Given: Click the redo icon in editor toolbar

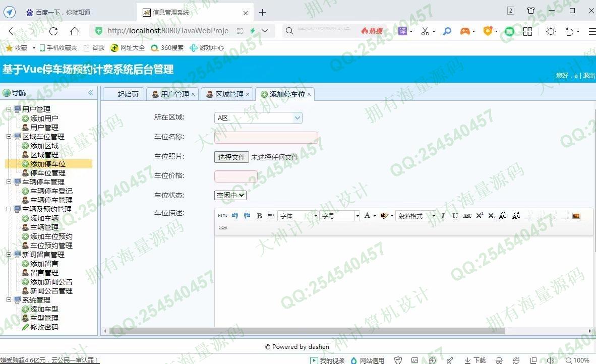Looking at the screenshot, I should (x=247, y=216).
